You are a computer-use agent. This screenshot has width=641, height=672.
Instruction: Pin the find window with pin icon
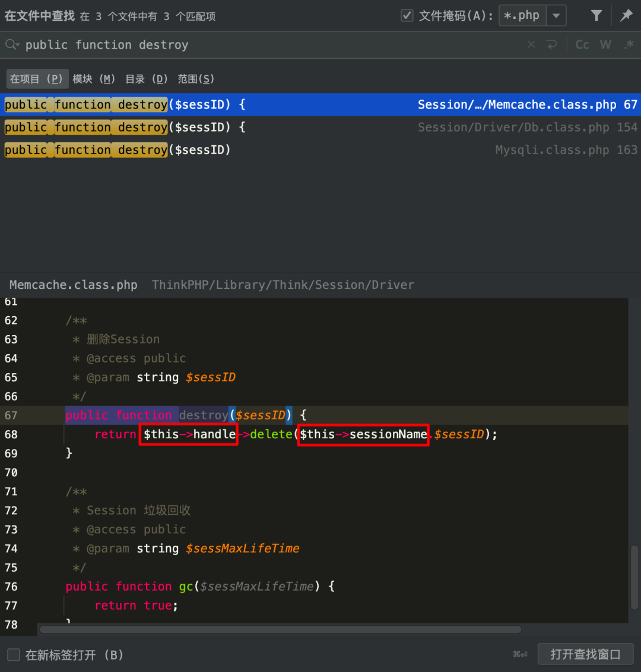click(x=626, y=16)
